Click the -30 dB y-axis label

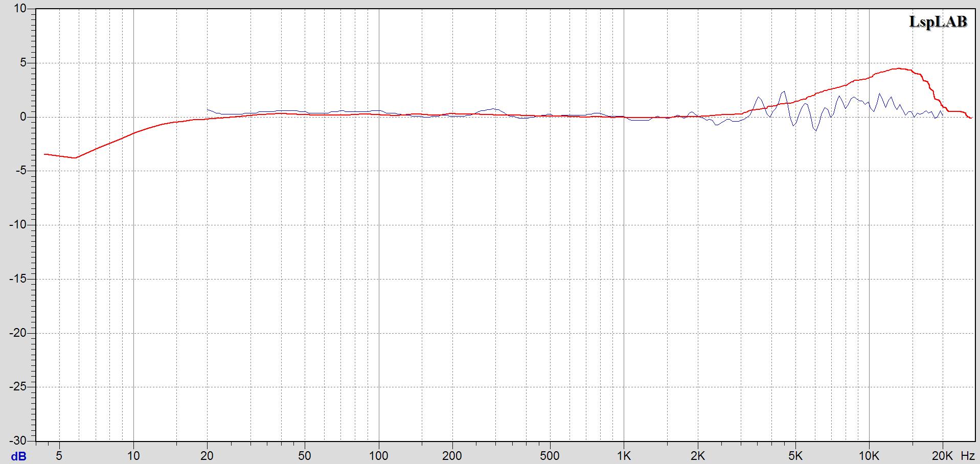point(18,440)
